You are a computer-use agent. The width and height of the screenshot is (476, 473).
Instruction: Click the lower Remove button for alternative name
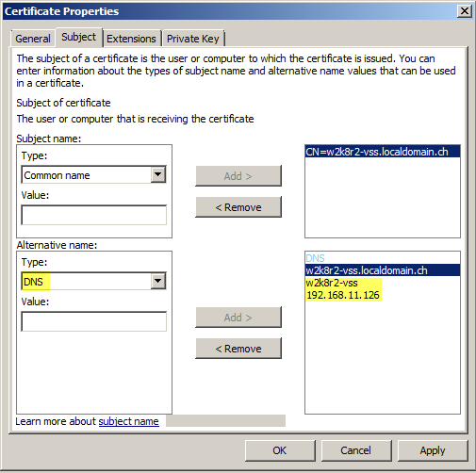238,349
